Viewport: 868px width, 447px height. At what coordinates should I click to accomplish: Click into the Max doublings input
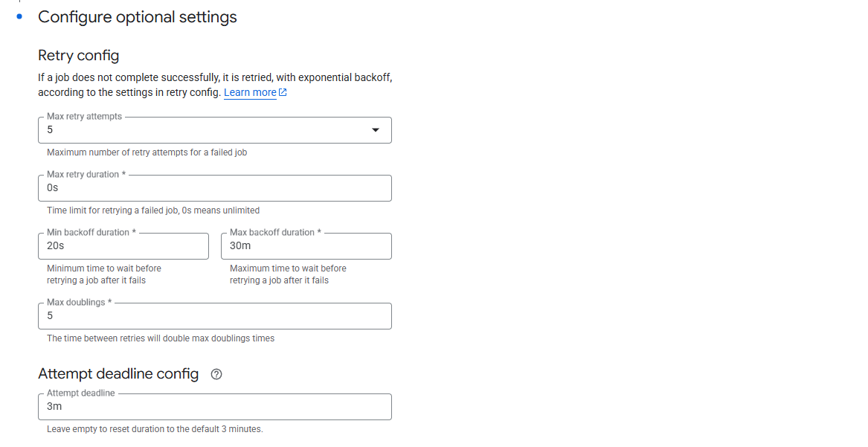point(214,316)
